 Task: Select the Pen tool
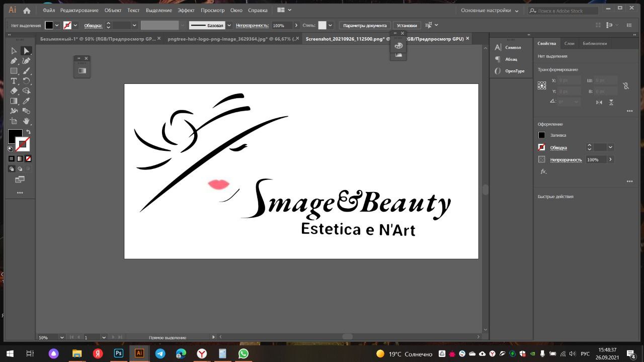(14, 61)
